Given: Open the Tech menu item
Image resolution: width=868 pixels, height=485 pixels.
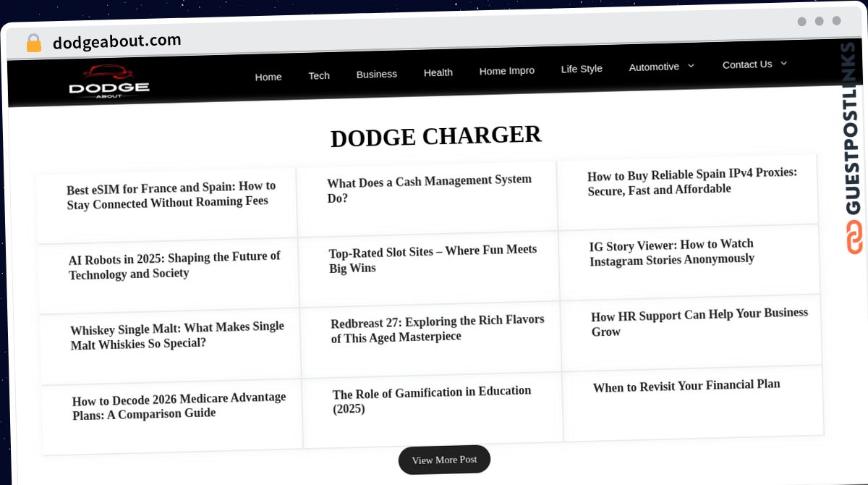Looking at the screenshot, I should (319, 75).
